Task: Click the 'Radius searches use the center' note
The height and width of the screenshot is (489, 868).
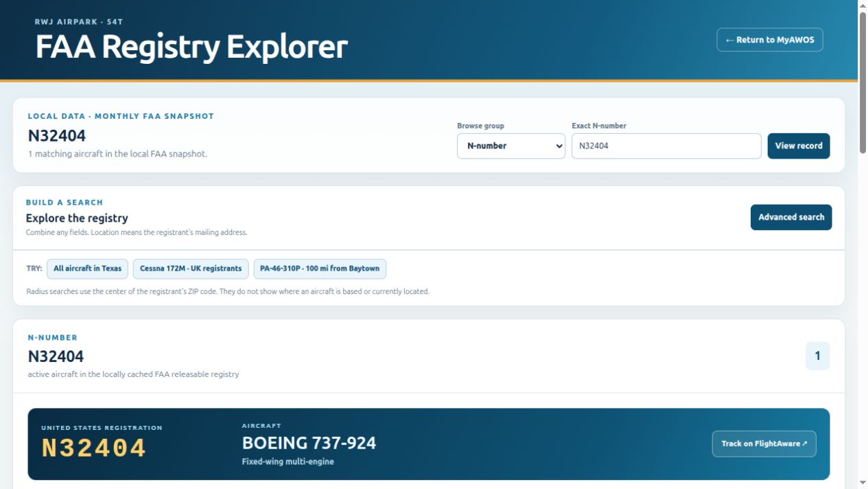Action: [x=228, y=291]
